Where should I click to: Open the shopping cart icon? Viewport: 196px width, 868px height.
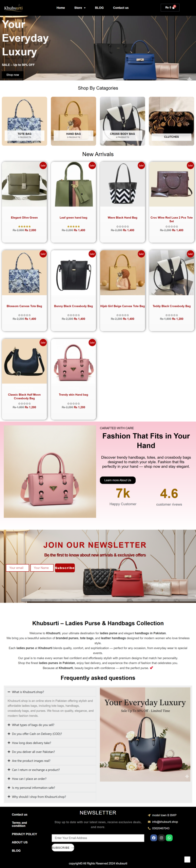pyautogui.click(x=174, y=7)
